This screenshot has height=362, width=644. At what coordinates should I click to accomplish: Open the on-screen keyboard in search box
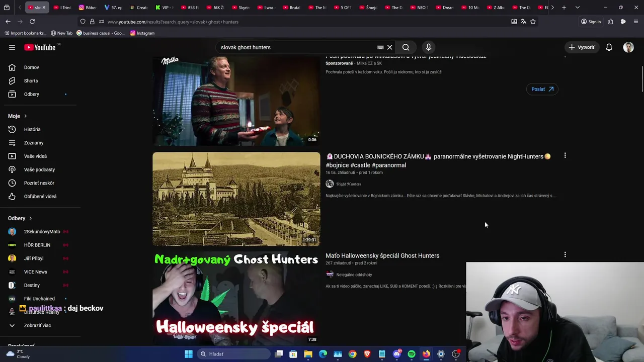[380, 47]
